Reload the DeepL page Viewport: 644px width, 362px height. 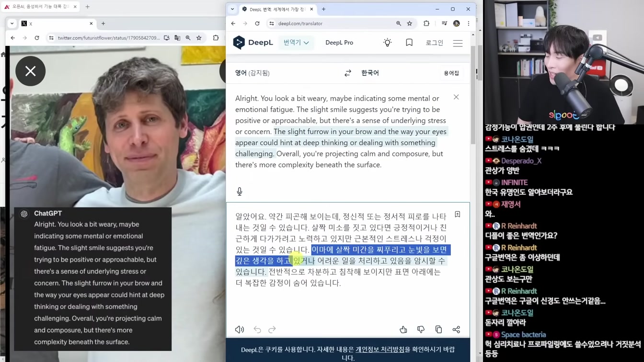point(257,23)
